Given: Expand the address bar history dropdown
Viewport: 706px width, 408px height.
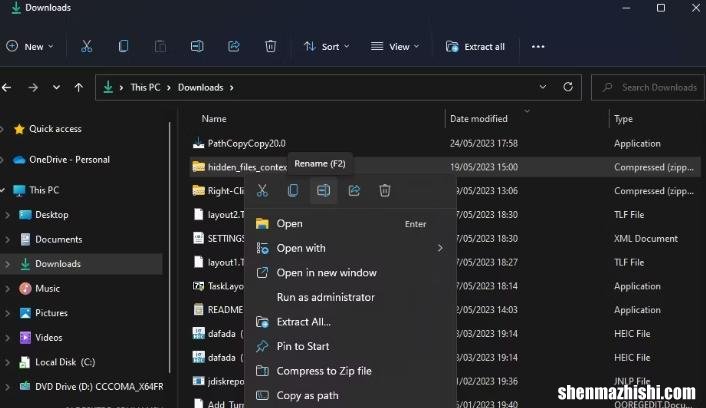Looking at the screenshot, I should [x=543, y=87].
